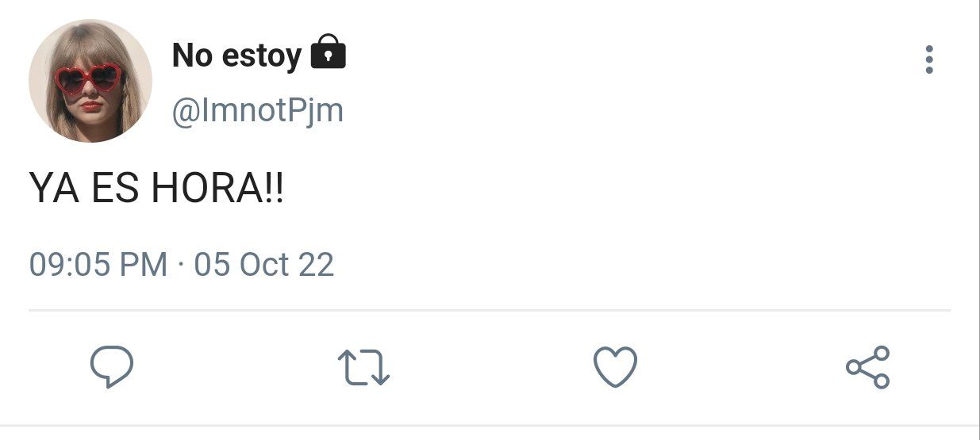The width and height of the screenshot is (980, 440).
Task: Open the No estoy display name
Action: tap(236, 55)
